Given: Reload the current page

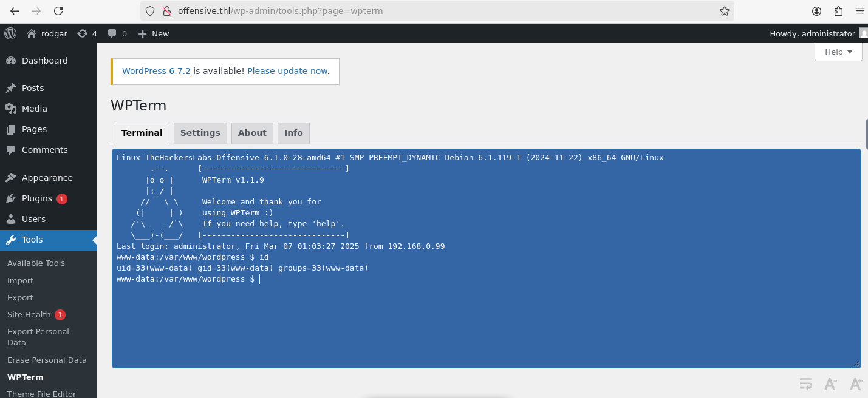Looking at the screenshot, I should (58, 11).
